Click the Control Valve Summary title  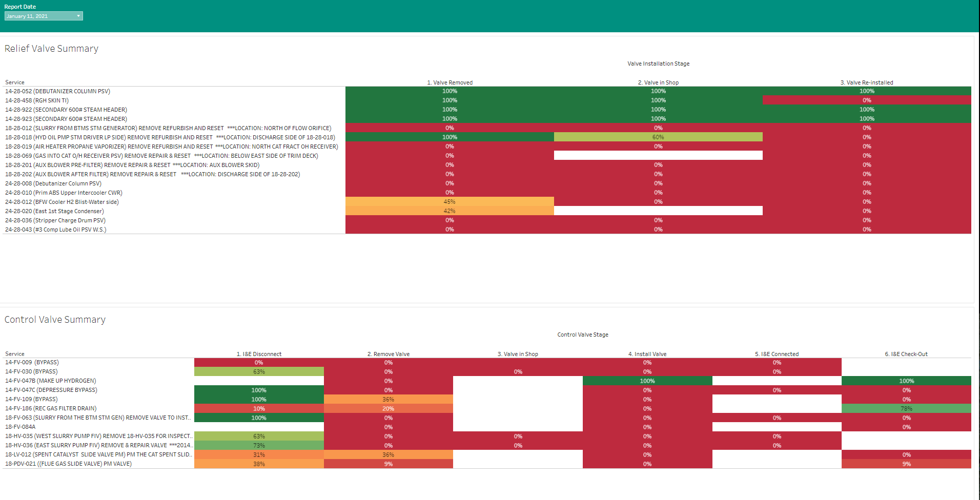point(55,320)
